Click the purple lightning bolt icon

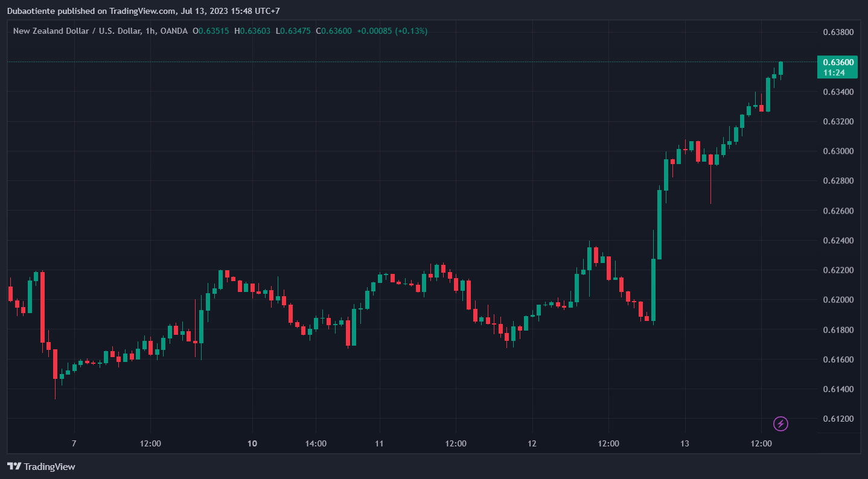[781, 423]
